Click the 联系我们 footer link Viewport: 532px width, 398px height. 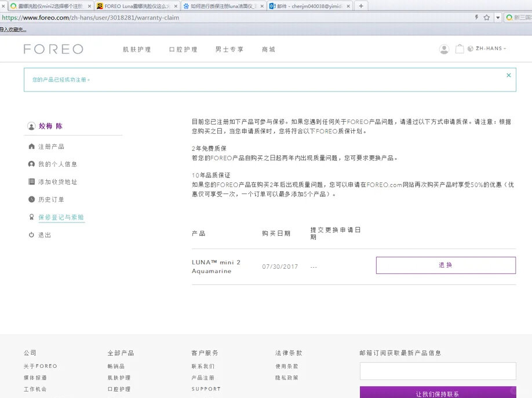tap(203, 366)
